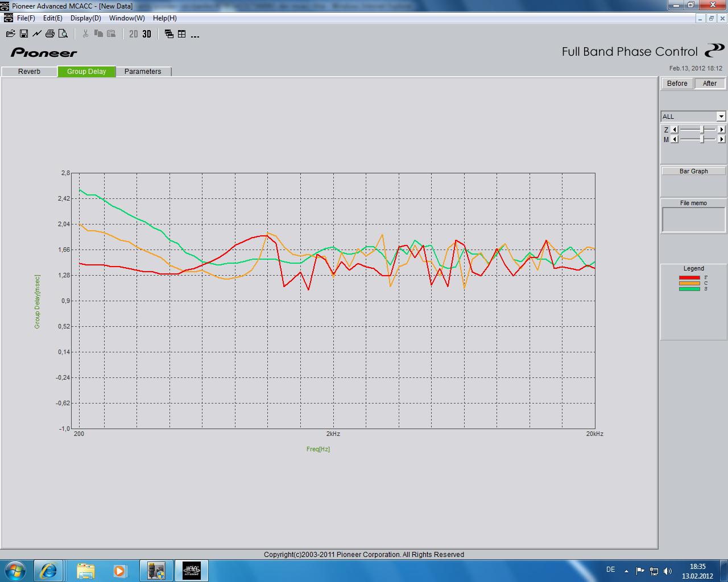This screenshot has height=582, width=728.
Task: Click the copy toolbar icon
Action: coord(98,34)
